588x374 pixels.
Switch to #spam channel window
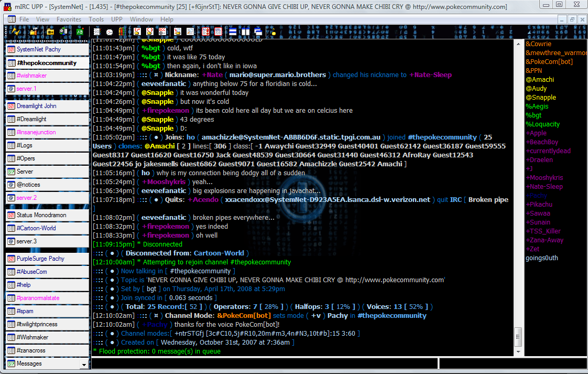48,311
